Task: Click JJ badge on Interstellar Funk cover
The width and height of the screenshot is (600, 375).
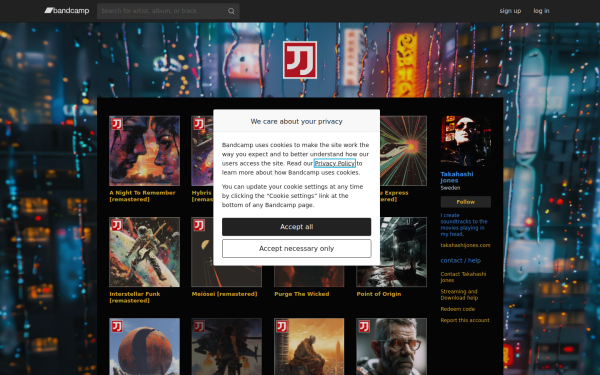Action: tap(117, 225)
